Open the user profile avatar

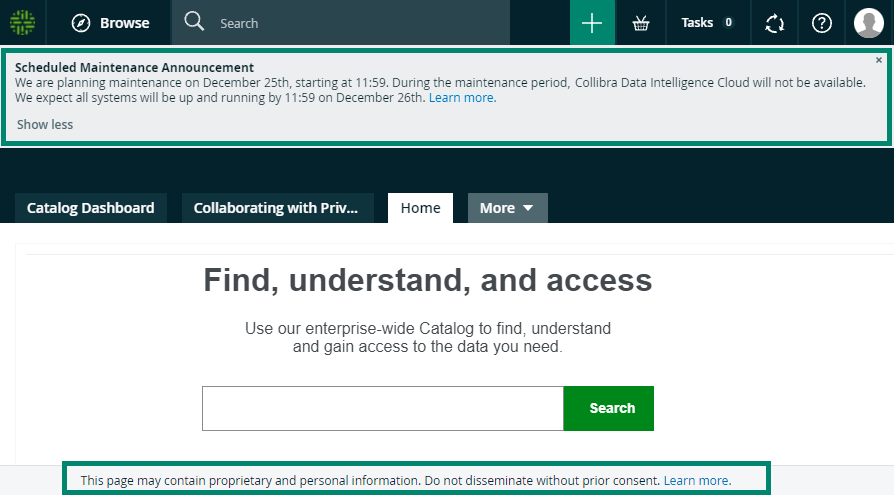[869, 23]
